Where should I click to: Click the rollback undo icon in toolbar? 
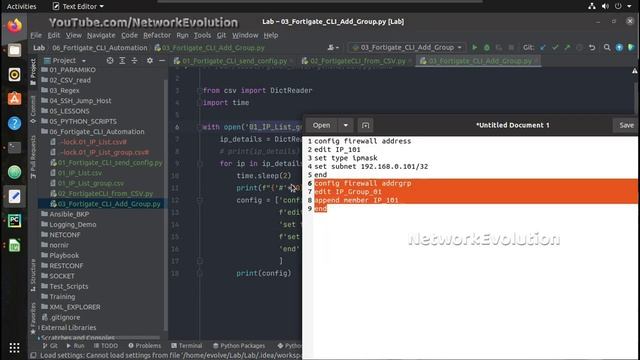[592, 47]
